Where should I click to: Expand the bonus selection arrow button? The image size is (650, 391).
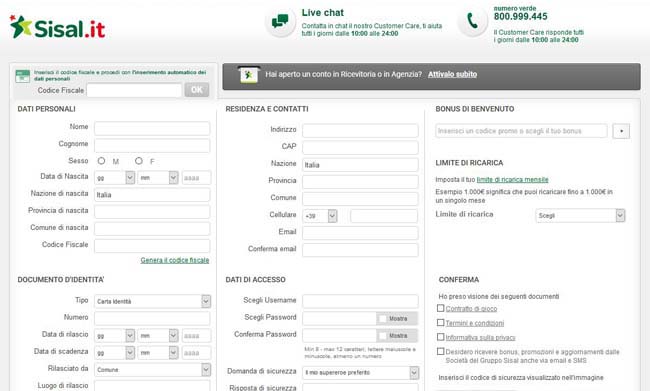(621, 131)
